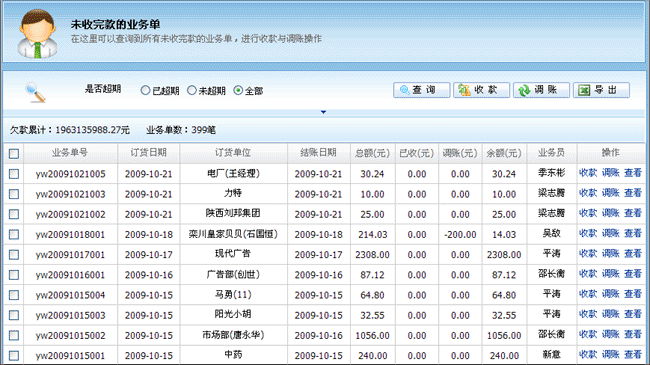This screenshot has width=650, height=365.
Task: Sort by 结账日期 column header
Action: click(318, 153)
